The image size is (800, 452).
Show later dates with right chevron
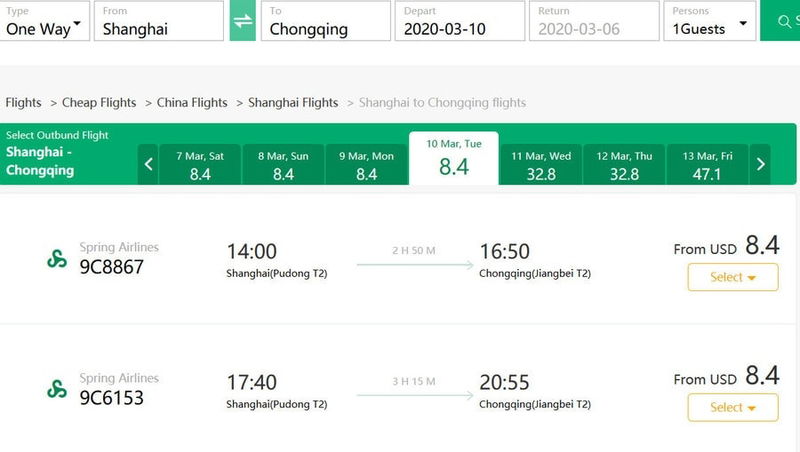point(760,164)
